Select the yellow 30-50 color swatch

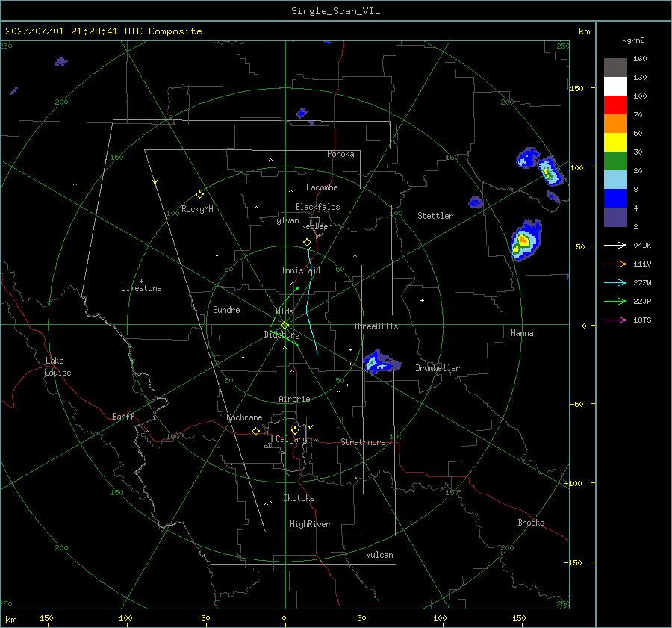pos(615,143)
